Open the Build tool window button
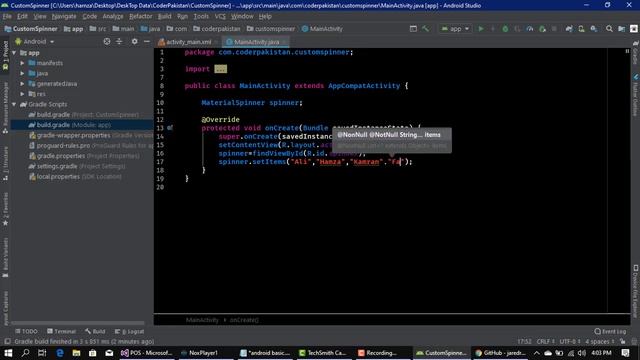Viewport: 640px width, 360px height. pos(95,331)
